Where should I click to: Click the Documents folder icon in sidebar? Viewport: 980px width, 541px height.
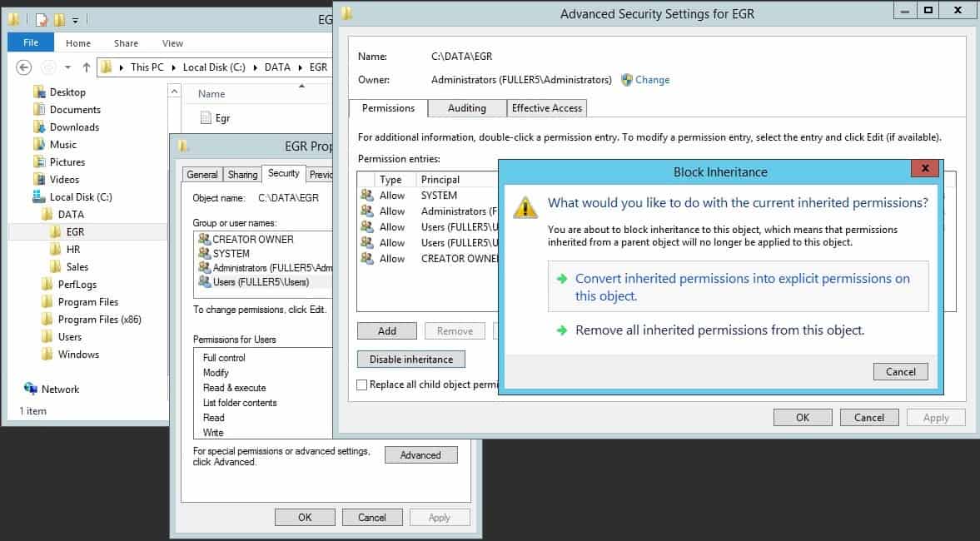point(39,109)
